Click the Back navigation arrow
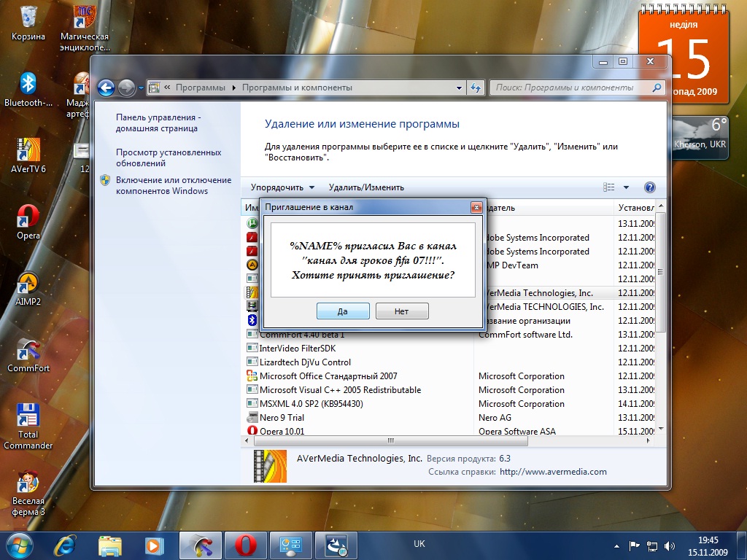 (107, 87)
